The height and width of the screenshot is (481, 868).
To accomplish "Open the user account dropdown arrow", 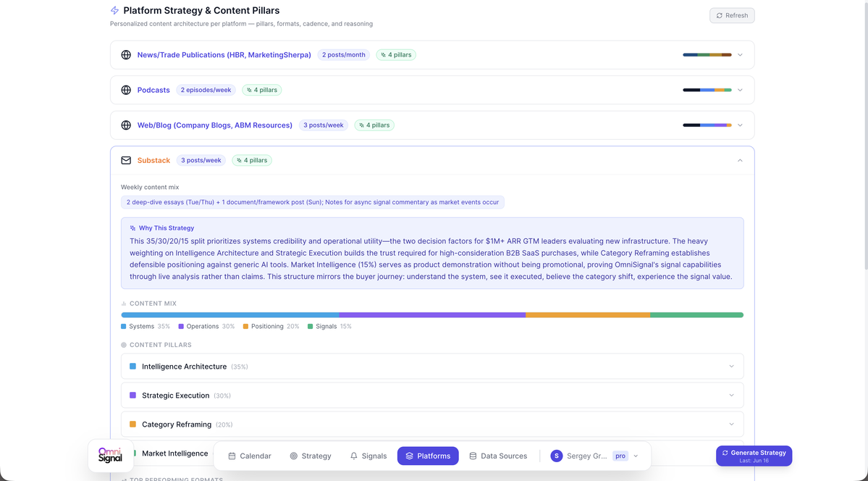I will coord(636,456).
